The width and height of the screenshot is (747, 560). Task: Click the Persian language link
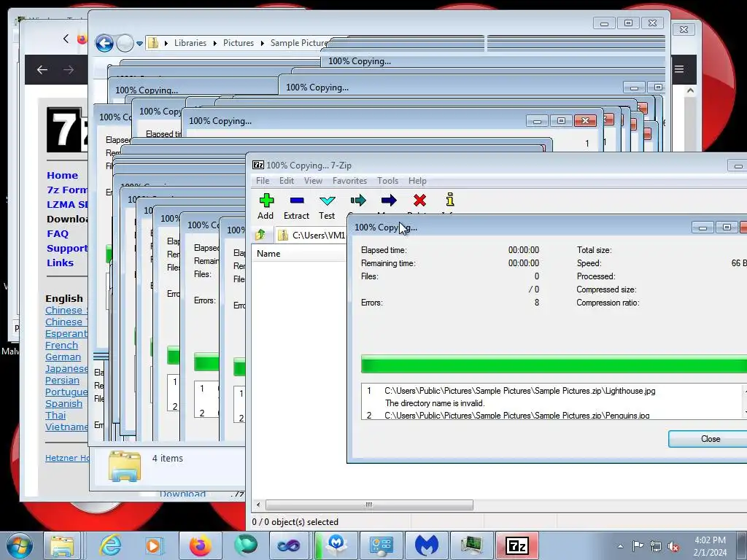pos(63,381)
